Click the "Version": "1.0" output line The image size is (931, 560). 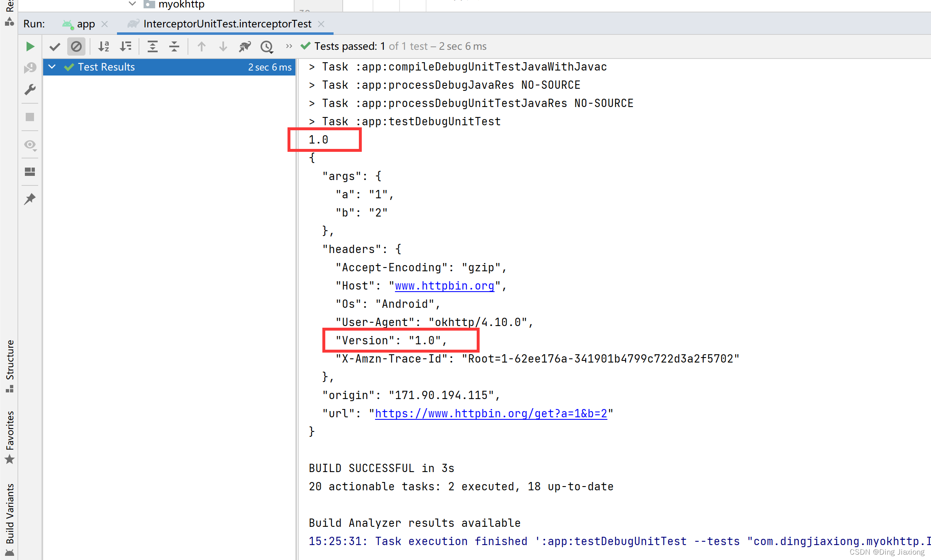point(391,341)
